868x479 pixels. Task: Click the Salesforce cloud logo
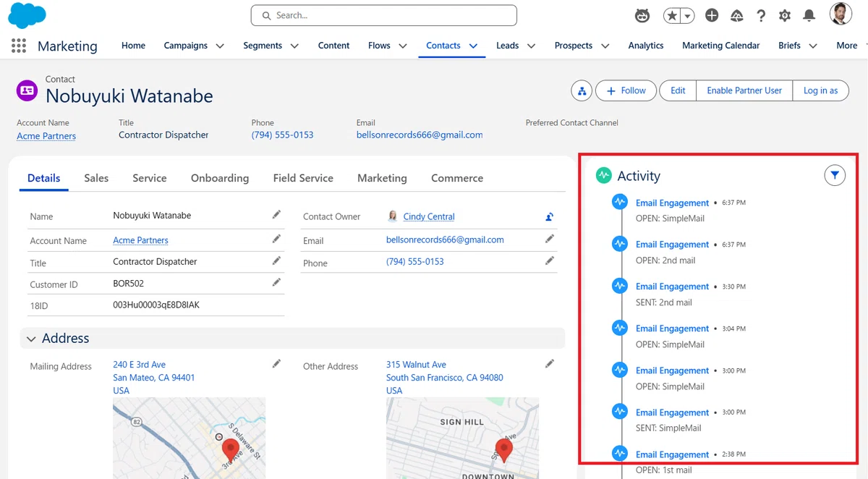pos(27,15)
